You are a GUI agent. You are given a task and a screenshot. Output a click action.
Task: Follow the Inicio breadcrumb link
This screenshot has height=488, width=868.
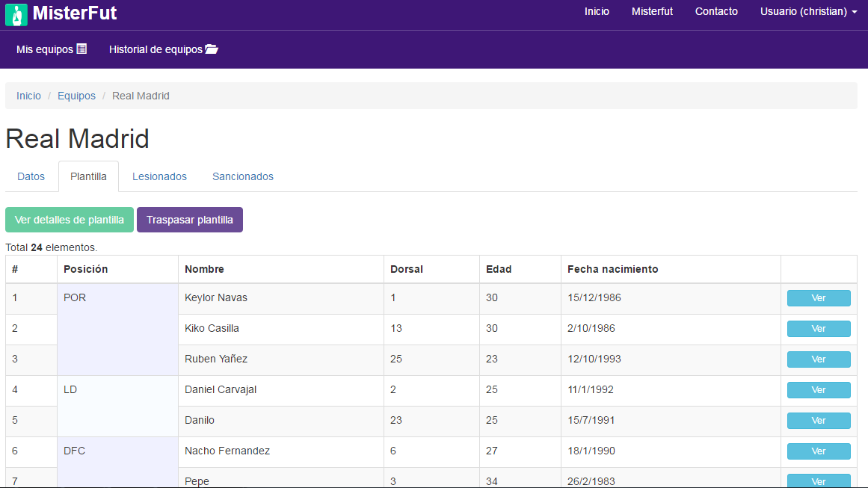29,96
